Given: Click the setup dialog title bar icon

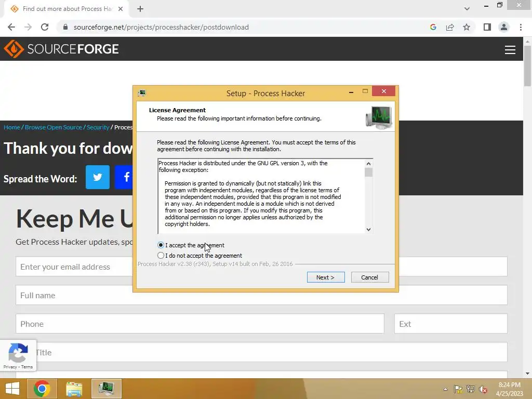Looking at the screenshot, I should pos(142,93).
